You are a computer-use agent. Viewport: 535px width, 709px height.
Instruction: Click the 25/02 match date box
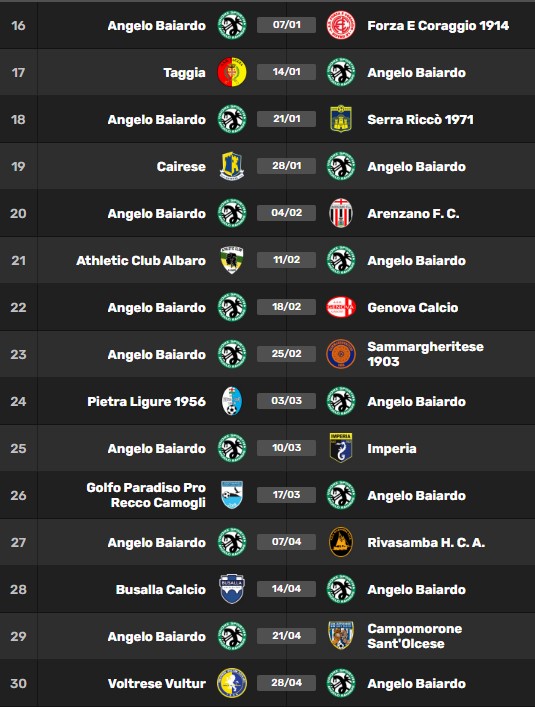[286, 354]
